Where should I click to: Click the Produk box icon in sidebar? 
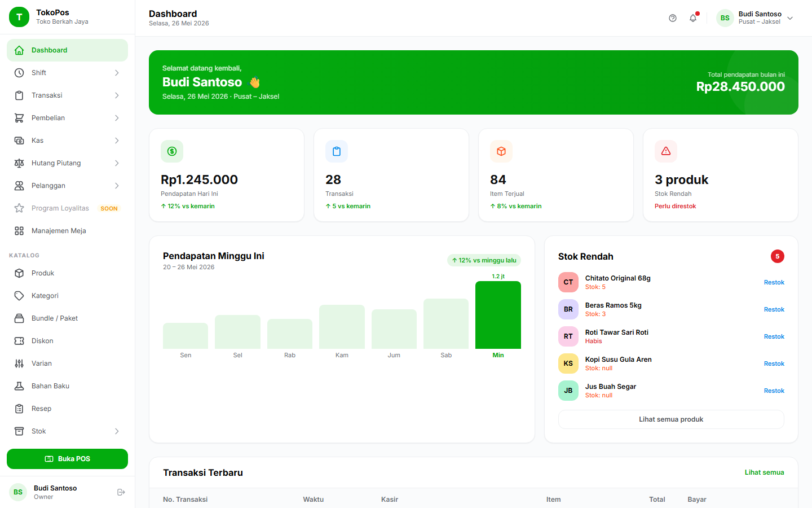[19, 273]
